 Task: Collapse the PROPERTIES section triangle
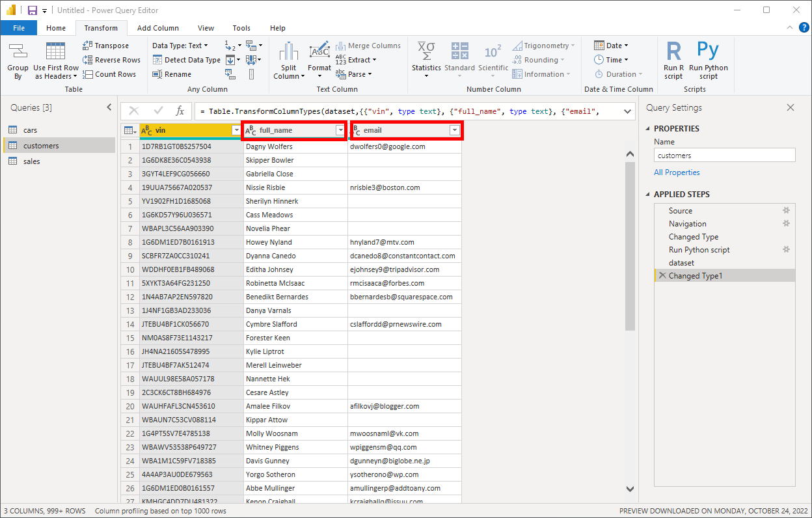(648, 129)
